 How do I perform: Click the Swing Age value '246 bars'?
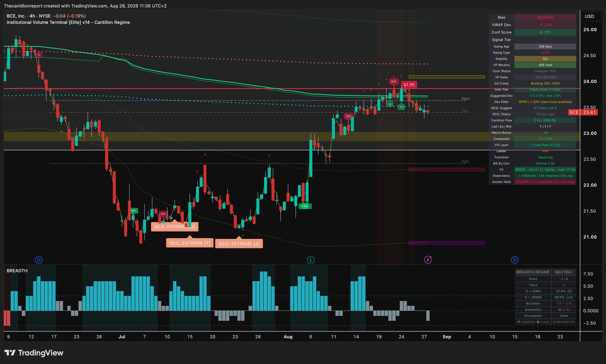coord(545,46)
